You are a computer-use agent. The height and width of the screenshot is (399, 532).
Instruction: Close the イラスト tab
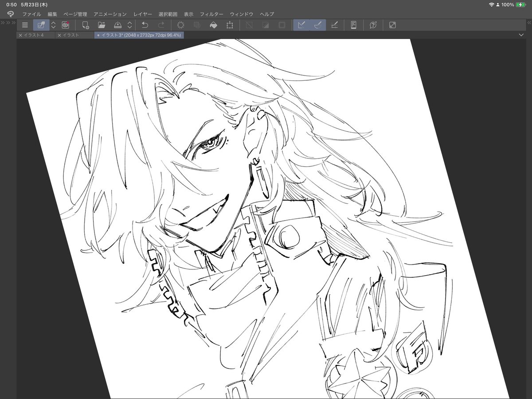click(x=59, y=35)
